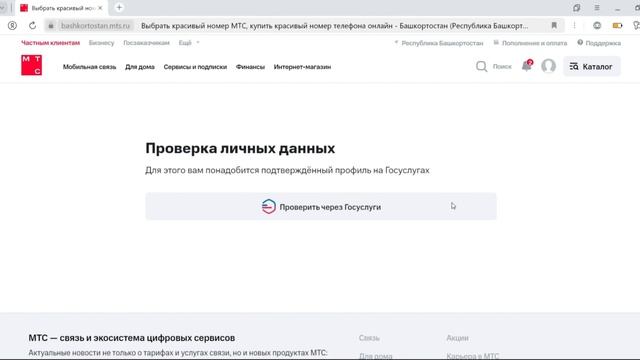Click the Protect shield icon left of reload
Viewport: 640px width, 360px height.
click(12, 25)
